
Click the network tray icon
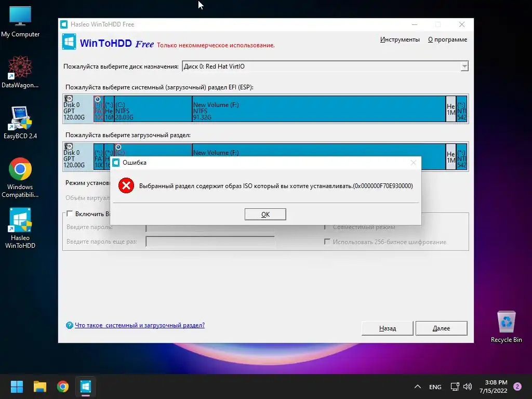[455, 387]
